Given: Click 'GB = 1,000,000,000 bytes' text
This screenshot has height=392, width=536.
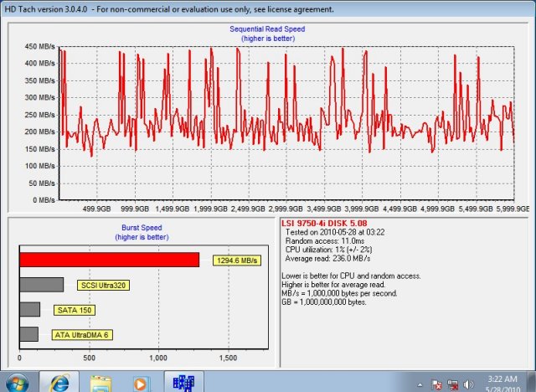Looking at the screenshot, I should click(x=324, y=302).
